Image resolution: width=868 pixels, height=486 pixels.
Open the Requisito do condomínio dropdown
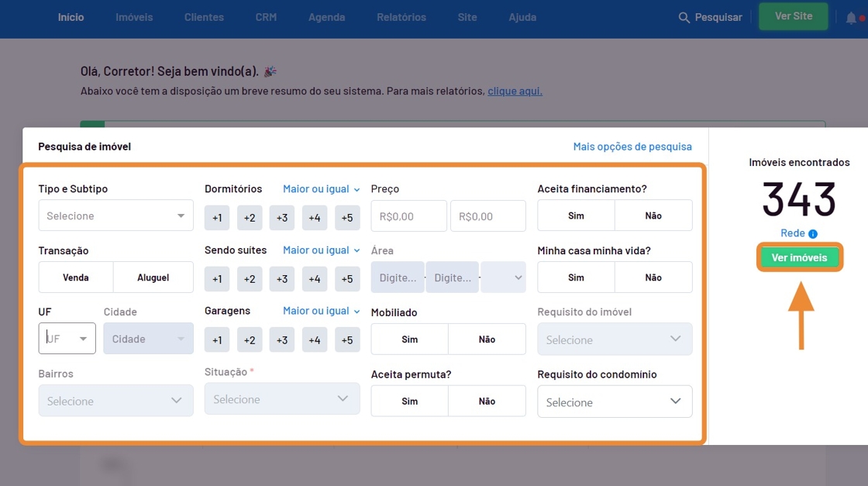(x=615, y=402)
